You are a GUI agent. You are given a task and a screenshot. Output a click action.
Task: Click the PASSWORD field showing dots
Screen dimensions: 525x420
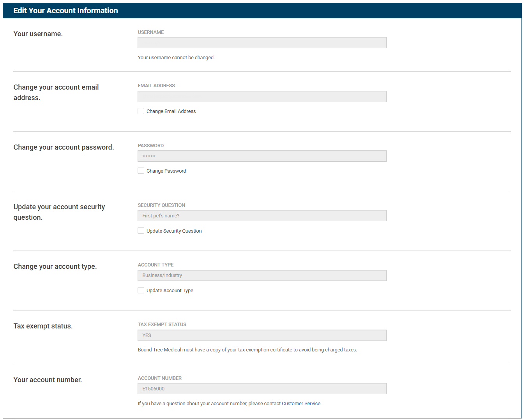(x=262, y=156)
